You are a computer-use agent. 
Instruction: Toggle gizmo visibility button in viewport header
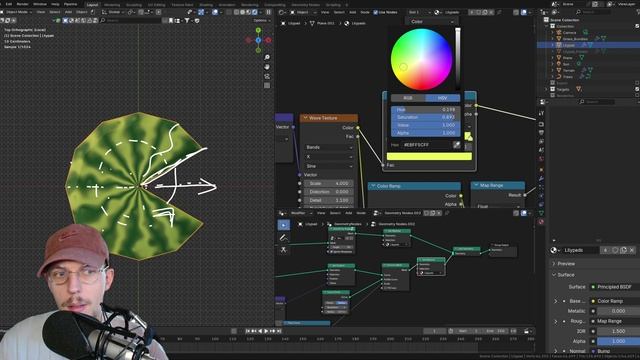tap(201, 12)
